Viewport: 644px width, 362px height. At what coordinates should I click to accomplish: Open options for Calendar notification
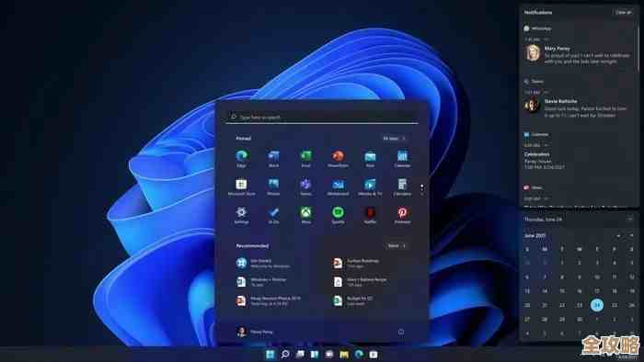tap(546, 145)
